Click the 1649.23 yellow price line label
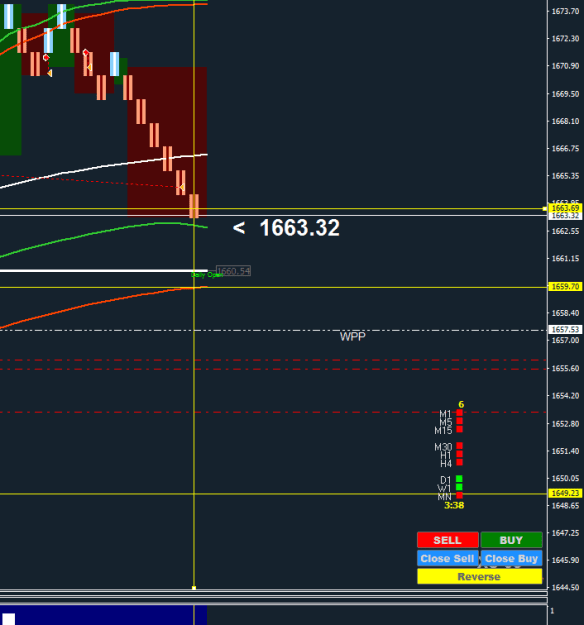This screenshot has width=584, height=625. (x=565, y=493)
